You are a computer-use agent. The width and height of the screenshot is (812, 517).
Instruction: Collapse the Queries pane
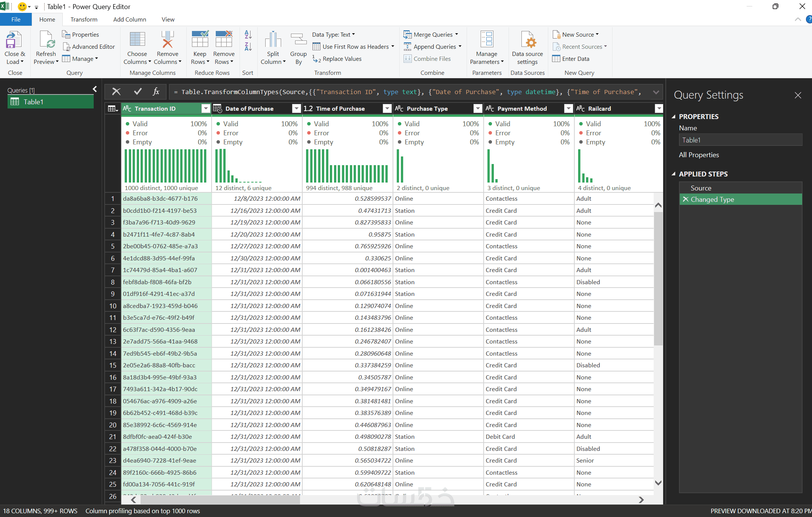(x=95, y=89)
